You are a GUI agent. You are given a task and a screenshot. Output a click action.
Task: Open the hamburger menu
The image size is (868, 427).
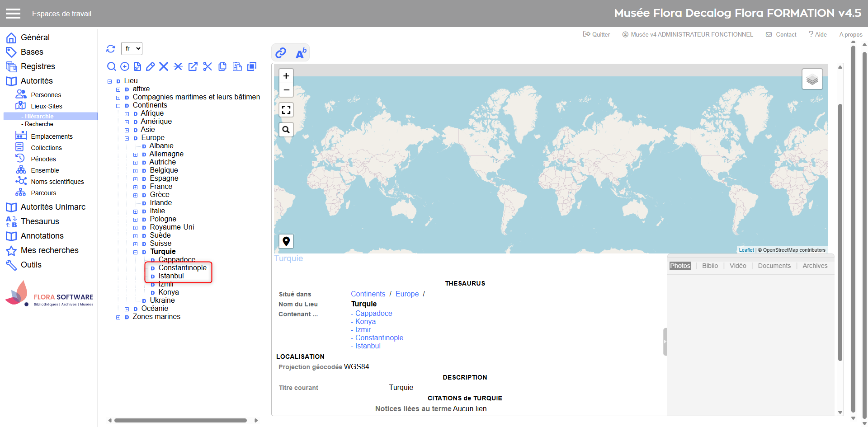coord(13,14)
